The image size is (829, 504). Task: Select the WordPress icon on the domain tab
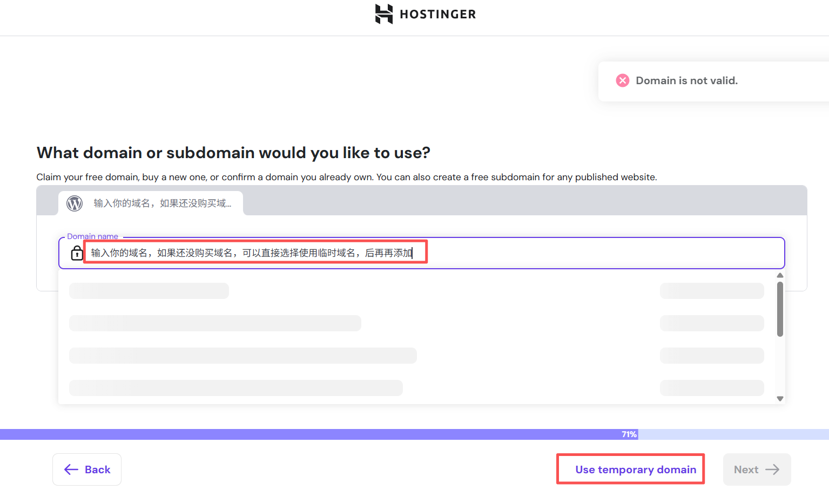click(74, 203)
